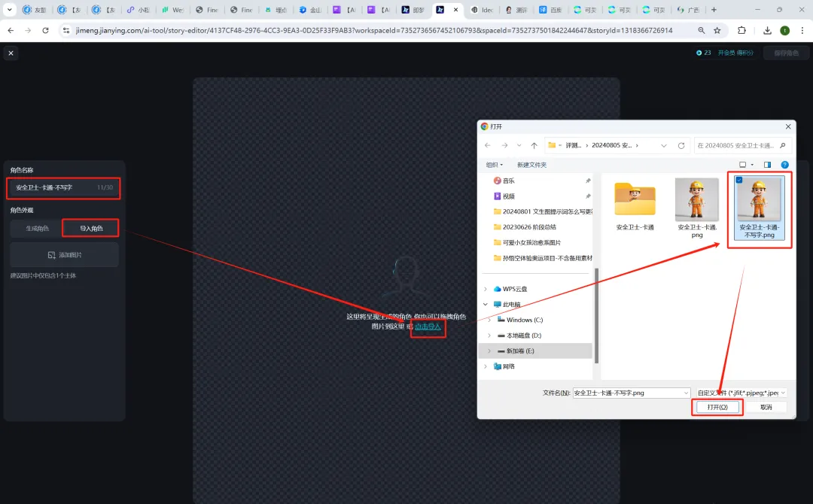
Task: Open the file type filter dropdown
Action: point(741,393)
